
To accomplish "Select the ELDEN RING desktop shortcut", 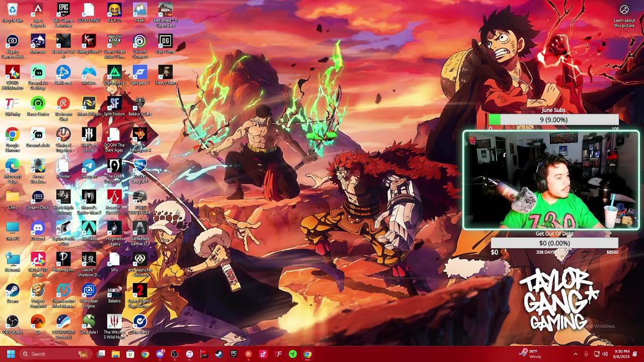I will point(89,14).
